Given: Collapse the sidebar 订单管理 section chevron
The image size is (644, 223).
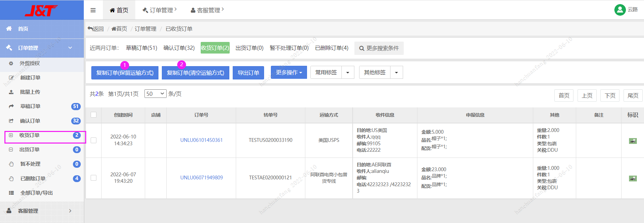Looking at the screenshot, I should [70, 48].
